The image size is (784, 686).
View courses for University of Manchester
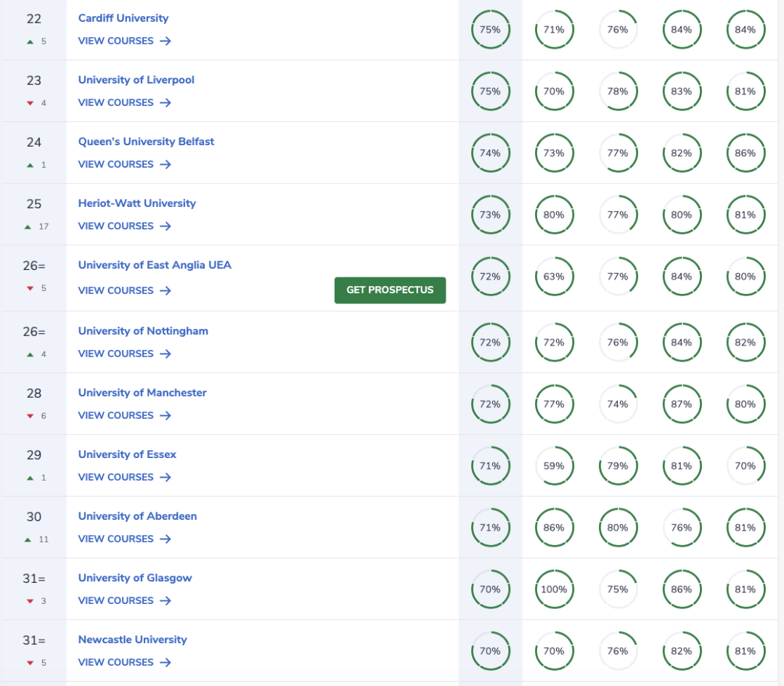[125, 415]
